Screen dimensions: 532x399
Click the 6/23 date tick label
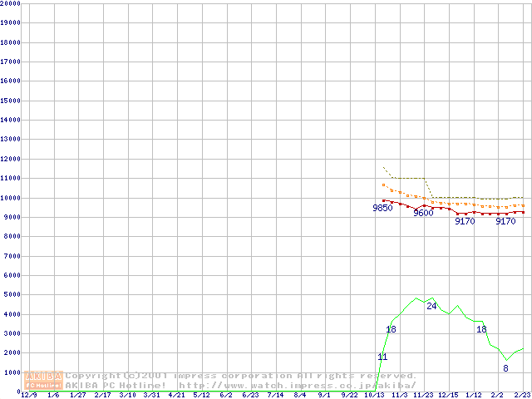click(x=250, y=395)
